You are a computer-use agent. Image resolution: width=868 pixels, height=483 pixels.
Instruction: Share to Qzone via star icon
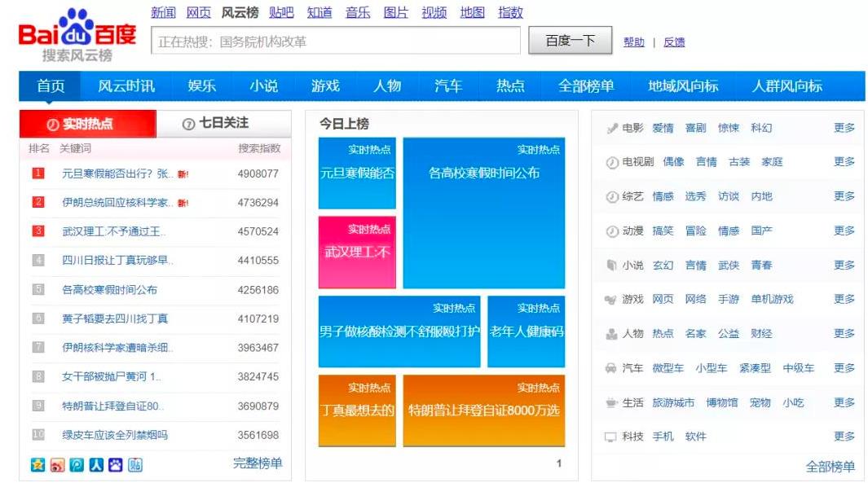tap(37, 465)
